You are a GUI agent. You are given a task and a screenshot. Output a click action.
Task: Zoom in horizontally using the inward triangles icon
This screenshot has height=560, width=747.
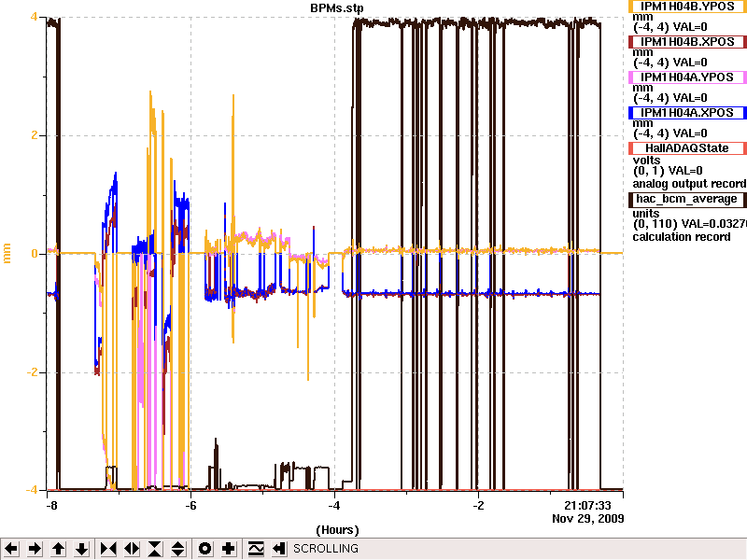click(108, 549)
